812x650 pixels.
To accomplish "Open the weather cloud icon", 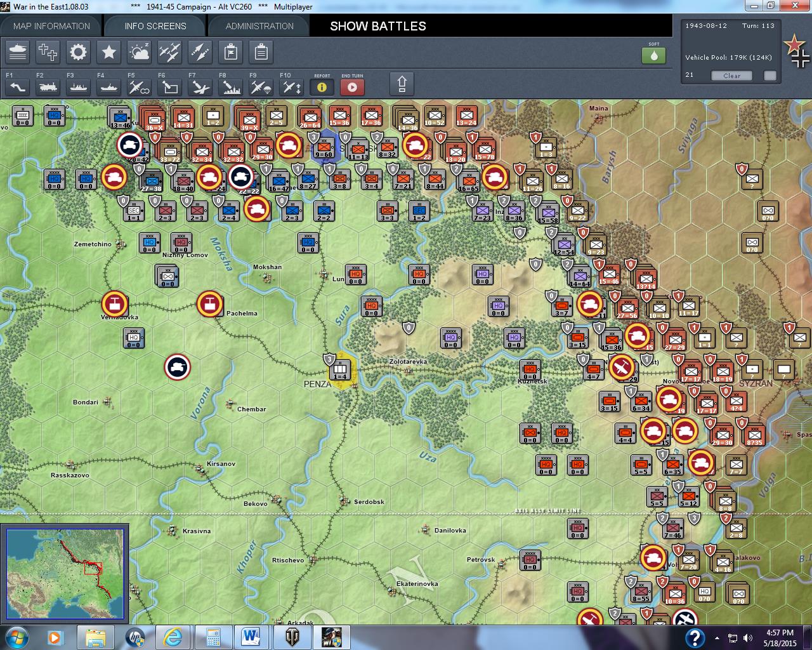I will coord(139,52).
